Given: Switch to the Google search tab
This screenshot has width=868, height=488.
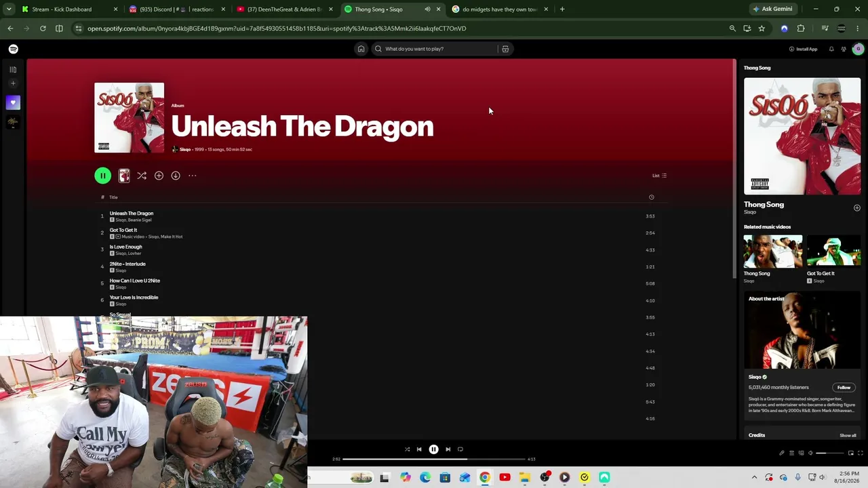Looking at the screenshot, I should [x=500, y=9].
